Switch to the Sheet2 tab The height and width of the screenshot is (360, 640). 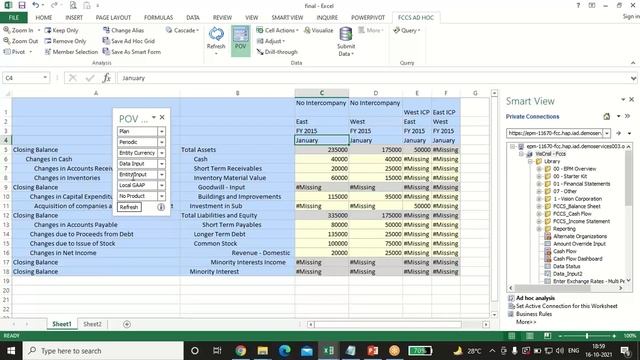(92, 324)
